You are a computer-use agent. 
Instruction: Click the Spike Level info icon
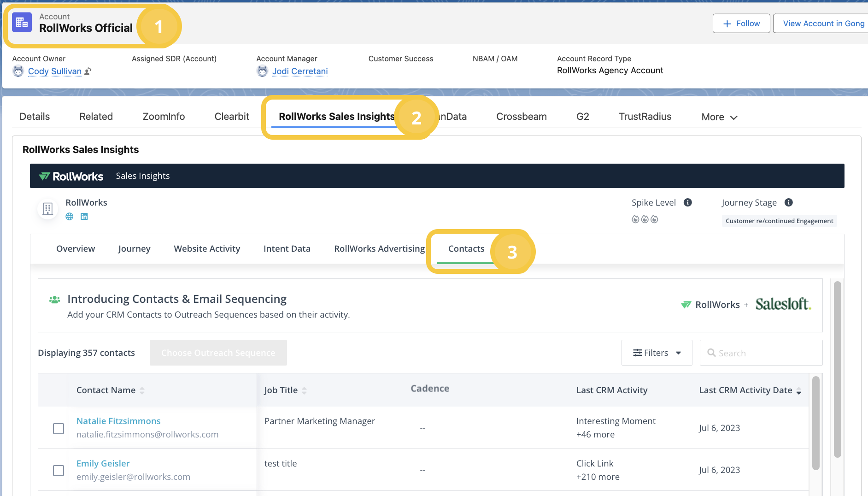coord(688,203)
